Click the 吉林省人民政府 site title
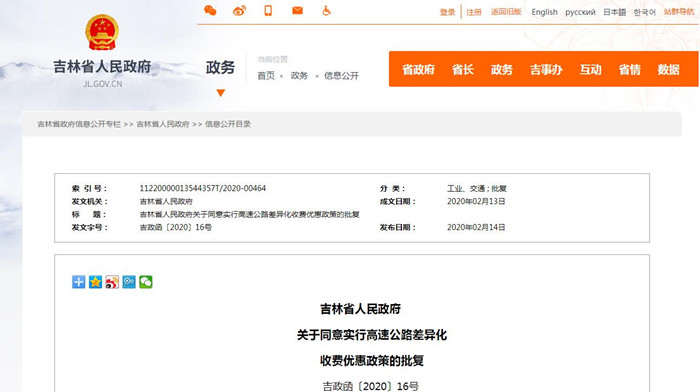This screenshot has width=700, height=392. tap(102, 67)
